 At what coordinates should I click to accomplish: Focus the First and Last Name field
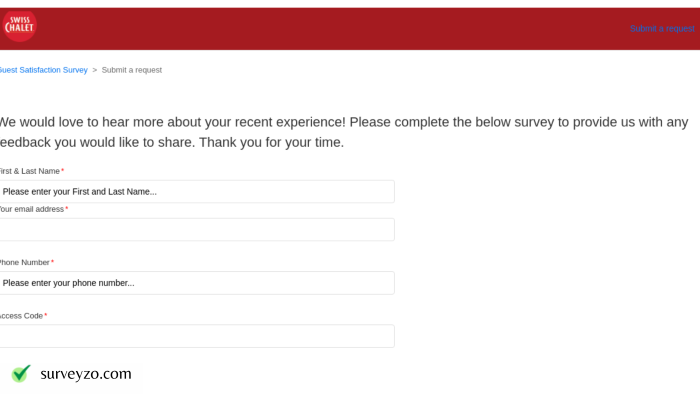pyautogui.click(x=197, y=191)
